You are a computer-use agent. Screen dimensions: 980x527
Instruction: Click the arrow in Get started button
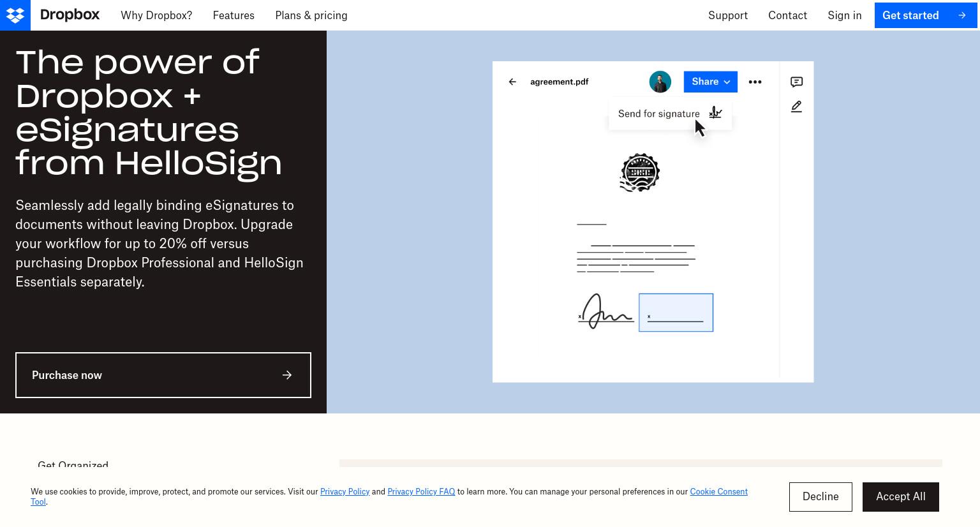(962, 15)
